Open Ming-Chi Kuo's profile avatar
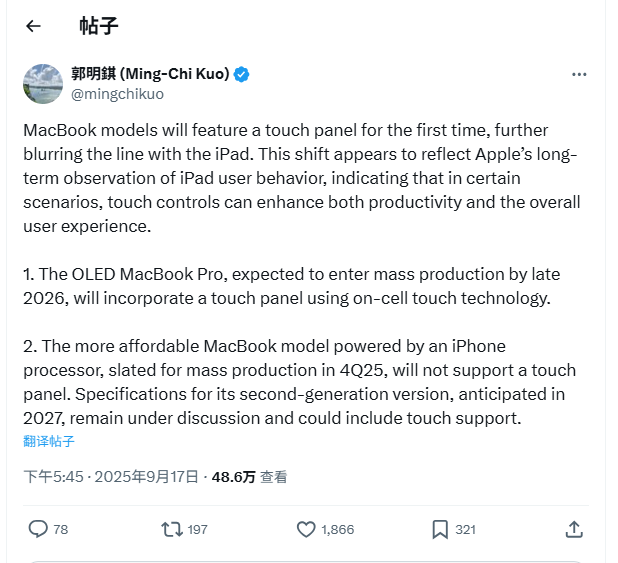Viewport: 618px width, 563px height. click(43, 84)
